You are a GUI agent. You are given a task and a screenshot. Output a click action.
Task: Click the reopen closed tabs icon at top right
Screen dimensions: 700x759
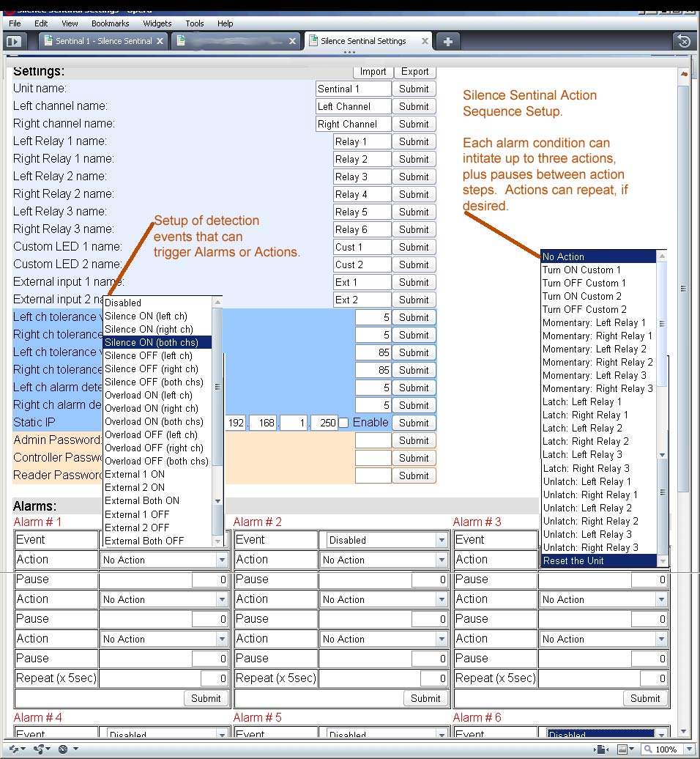[683, 42]
